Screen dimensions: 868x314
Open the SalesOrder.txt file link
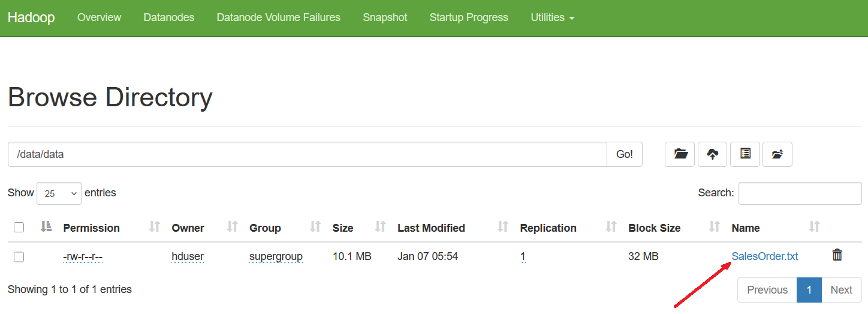coord(764,256)
